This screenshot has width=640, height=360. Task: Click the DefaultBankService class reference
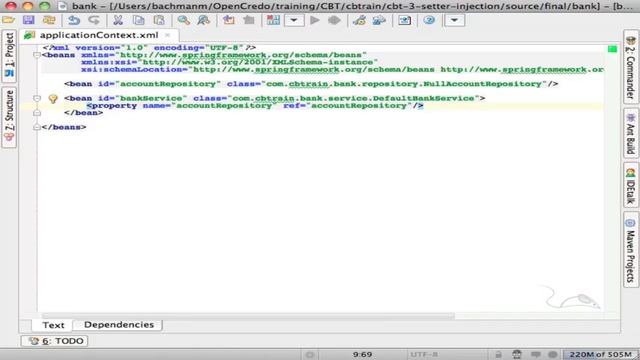pyautogui.click(x=423, y=98)
